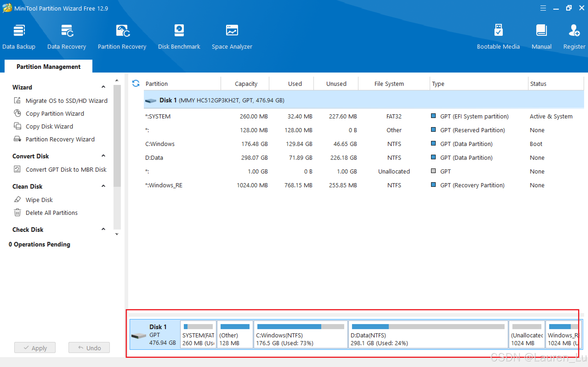Open the hamburger menu in title bar

coord(543,8)
